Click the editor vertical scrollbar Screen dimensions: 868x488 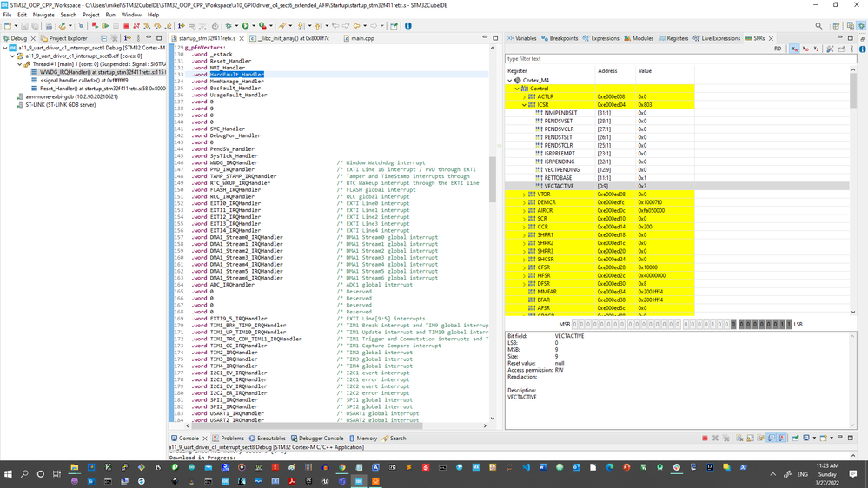point(492,179)
